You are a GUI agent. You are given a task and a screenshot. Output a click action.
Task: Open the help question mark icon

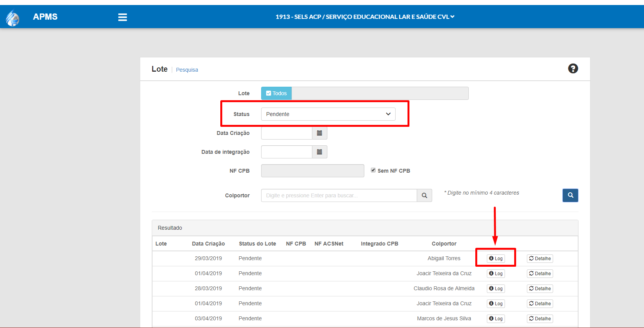point(573,69)
